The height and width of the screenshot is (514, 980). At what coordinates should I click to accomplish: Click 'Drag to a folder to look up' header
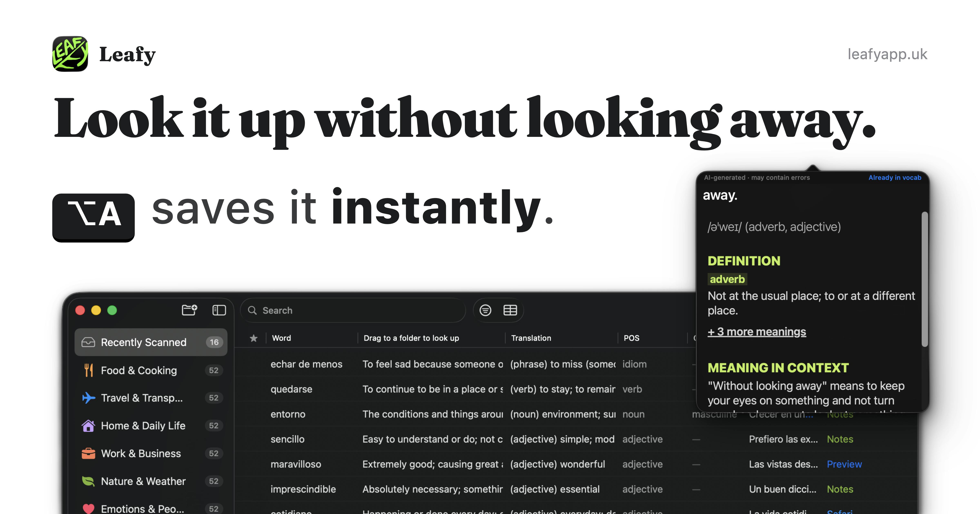pos(411,338)
